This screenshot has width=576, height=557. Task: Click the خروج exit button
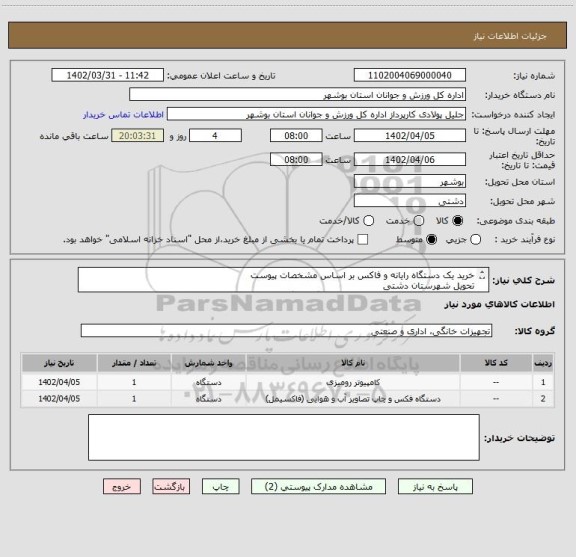click(x=122, y=487)
